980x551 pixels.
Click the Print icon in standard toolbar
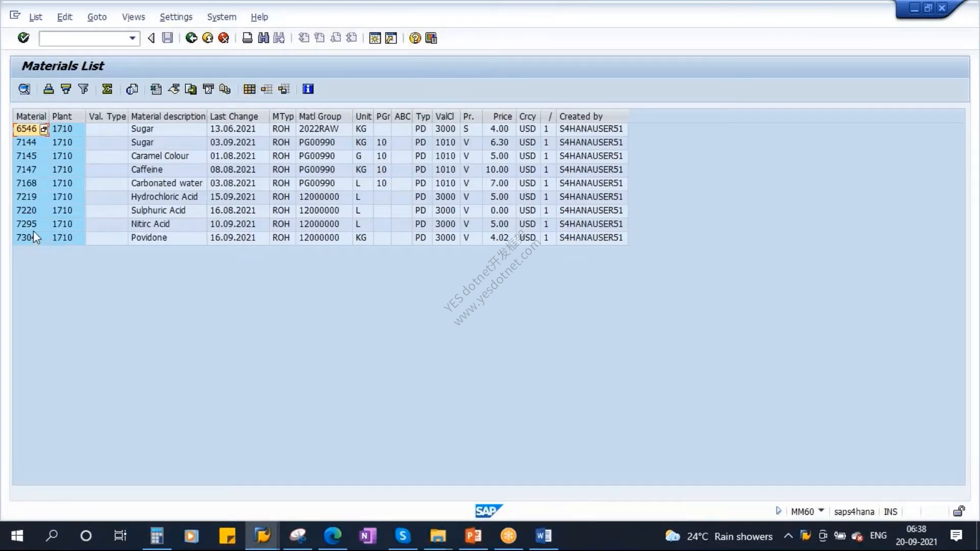tap(247, 38)
